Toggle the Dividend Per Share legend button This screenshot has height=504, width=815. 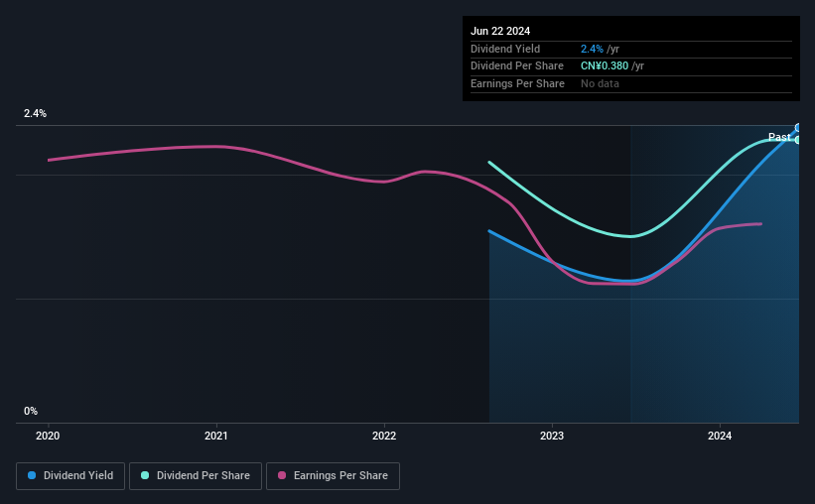196,476
